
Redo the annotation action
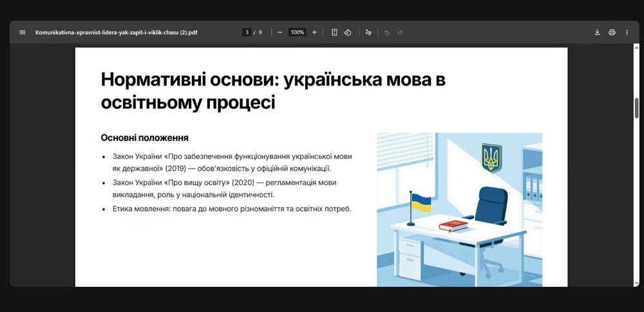pyautogui.click(x=400, y=32)
